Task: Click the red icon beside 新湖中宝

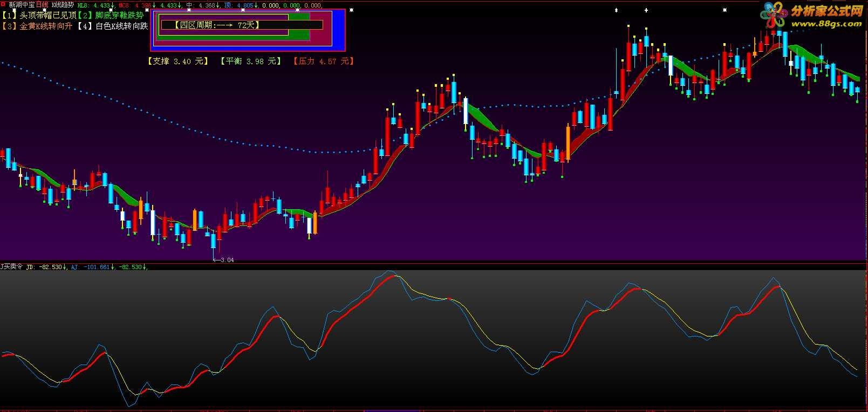Action: click(4, 4)
